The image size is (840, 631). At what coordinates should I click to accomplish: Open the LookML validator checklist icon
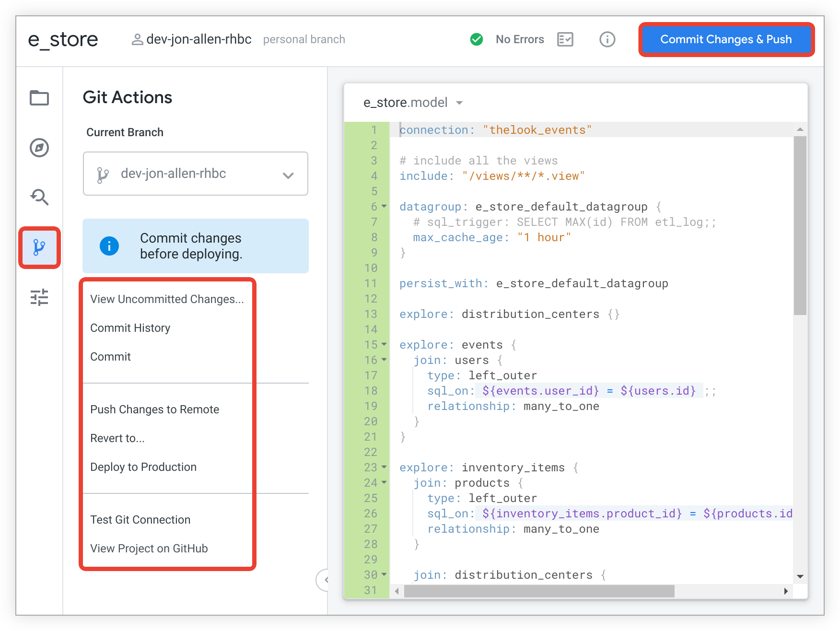(565, 39)
